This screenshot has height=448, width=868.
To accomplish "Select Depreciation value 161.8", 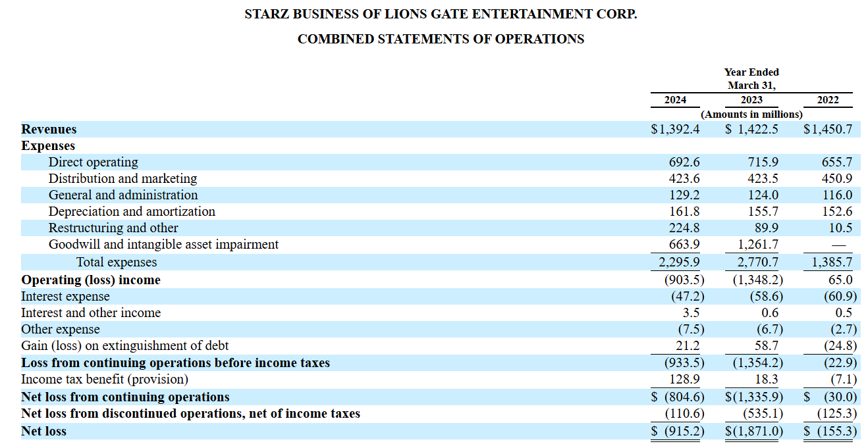I will tap(684, 212).
